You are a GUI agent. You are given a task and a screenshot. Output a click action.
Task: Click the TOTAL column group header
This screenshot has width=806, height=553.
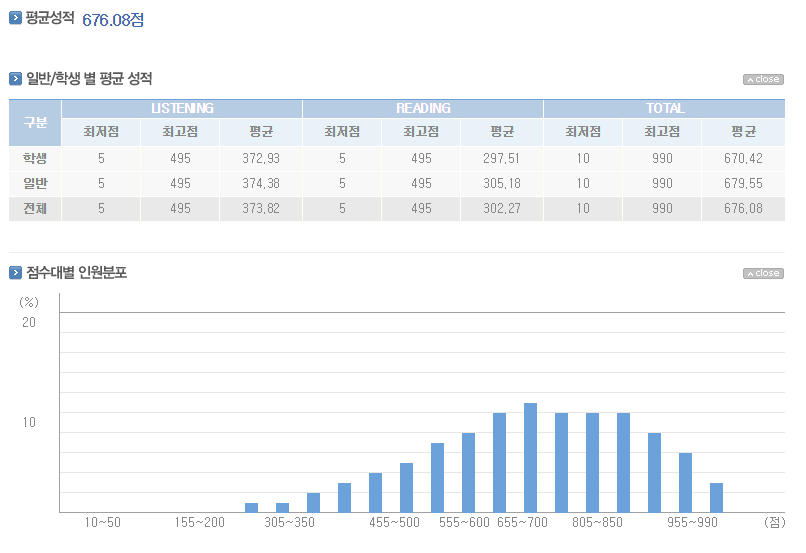click(x=665, y=108)
